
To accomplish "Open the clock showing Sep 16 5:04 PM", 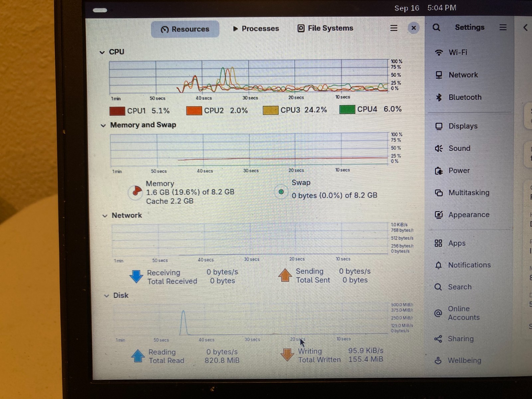I will (425, 8).
